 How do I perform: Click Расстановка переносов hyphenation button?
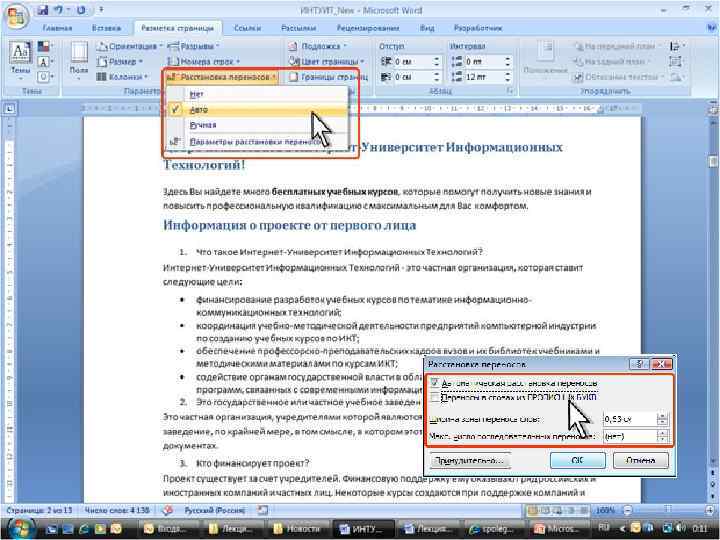222,77
